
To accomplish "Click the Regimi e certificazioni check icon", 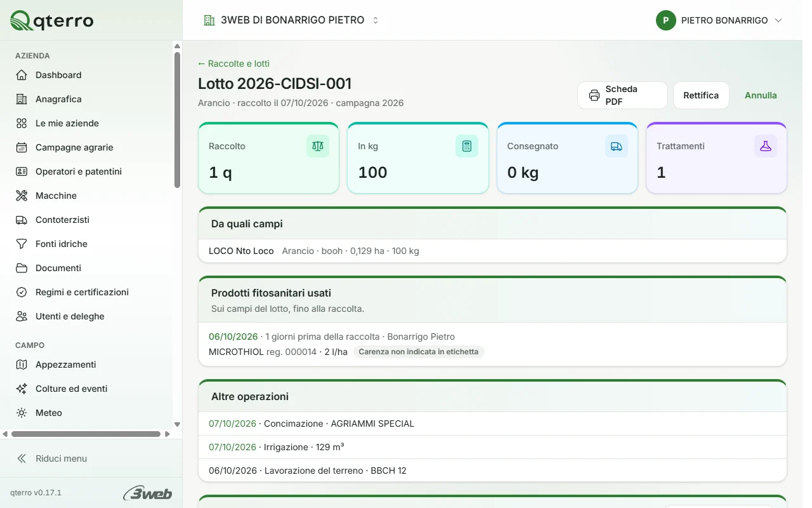I will tap(22, 292).
